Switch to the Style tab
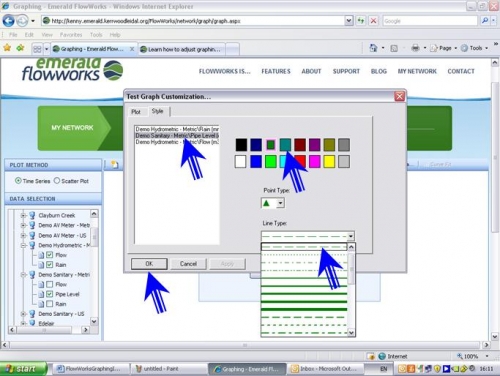Viewport: 500px width, 376px height. [157, 111]
